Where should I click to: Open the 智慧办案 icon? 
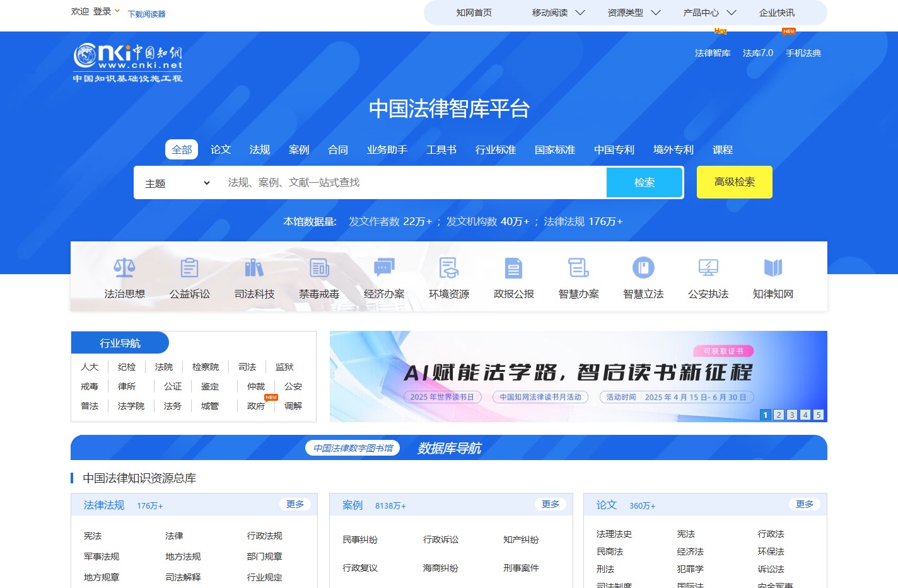coord(578,268)
